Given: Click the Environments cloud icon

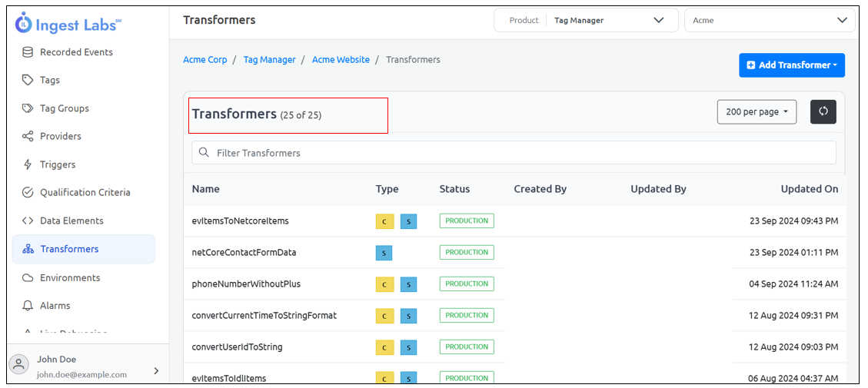Looking at the screenshot, I should click(28, 277).
